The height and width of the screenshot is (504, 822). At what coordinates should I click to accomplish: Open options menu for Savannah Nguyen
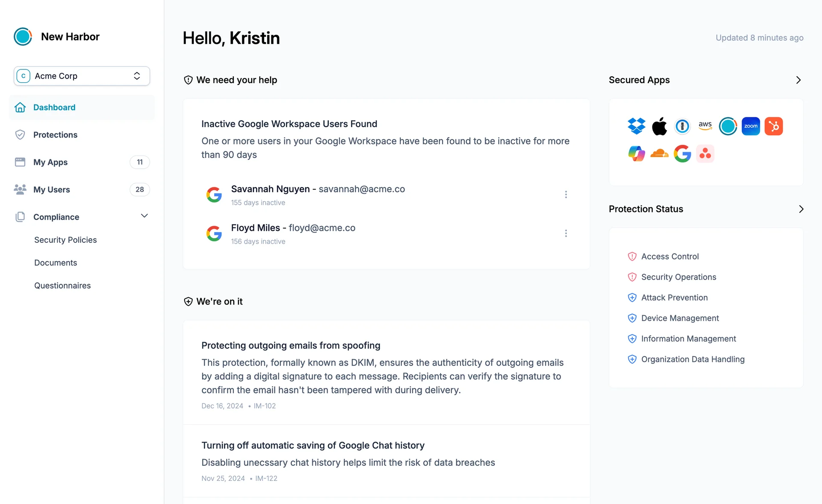click(566, 194)
